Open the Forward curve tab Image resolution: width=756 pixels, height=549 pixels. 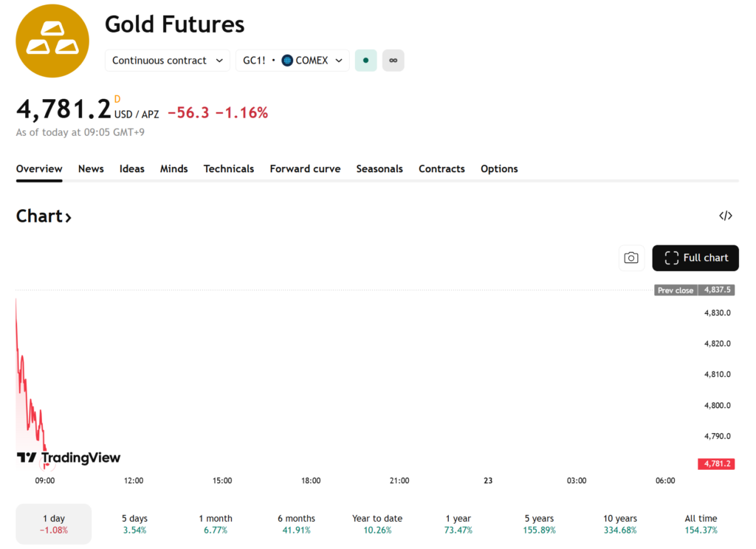[305, 168]
